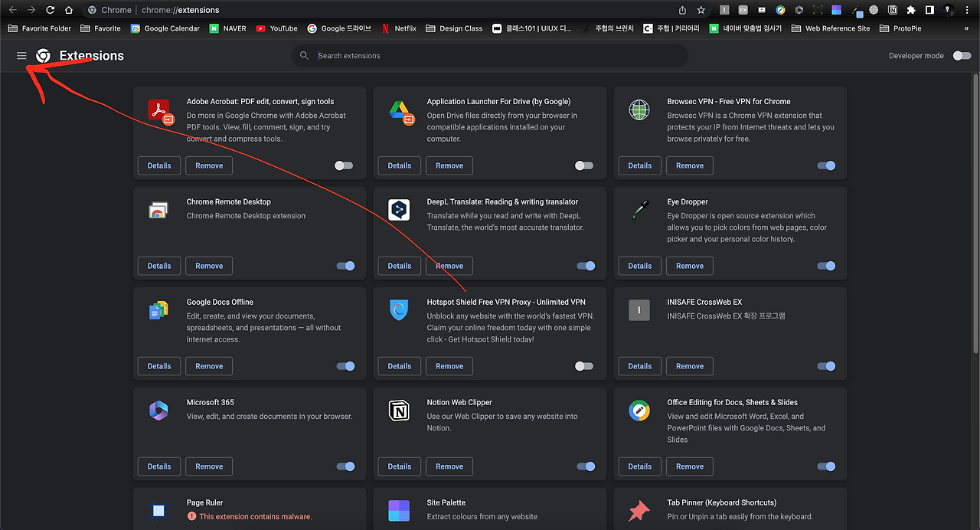Disable the Browsec VPN extension
This screenshot has height=530, width=980.
point(826,165)
